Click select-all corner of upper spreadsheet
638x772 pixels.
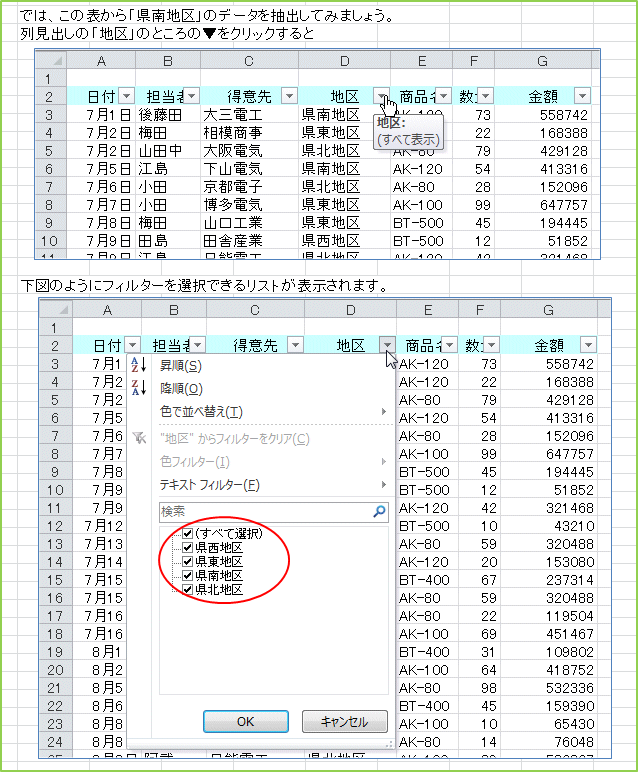click(x=52, y=61)
